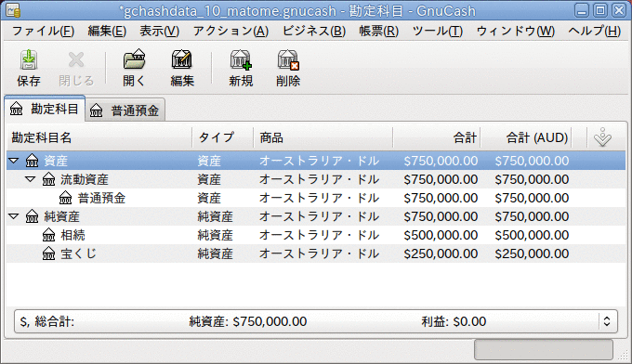
Task: Delete account using 削除 icon
Action: click(288, 60)
